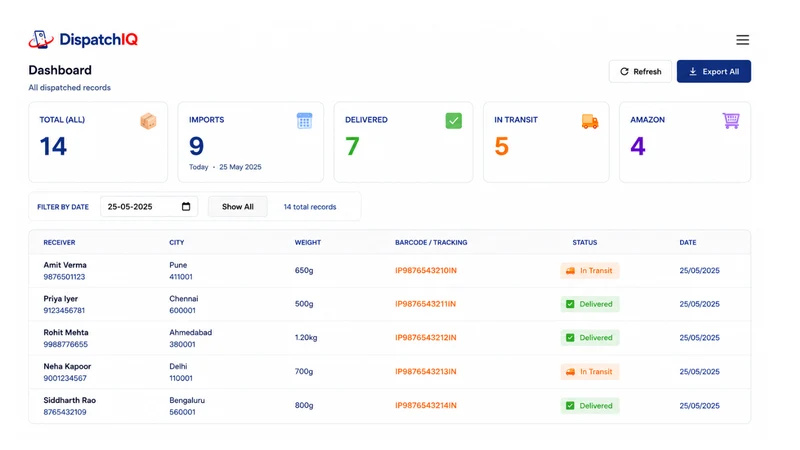Open the hamburger menu
This screenshot has width=800, height=450.
(742, 40)
